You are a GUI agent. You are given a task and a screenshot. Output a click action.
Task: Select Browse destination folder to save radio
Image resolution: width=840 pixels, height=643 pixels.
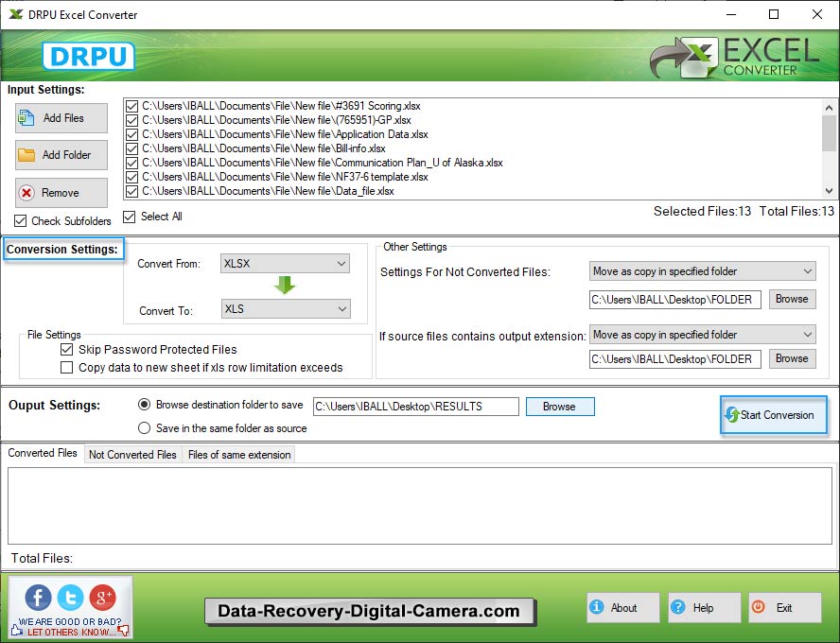144,405
